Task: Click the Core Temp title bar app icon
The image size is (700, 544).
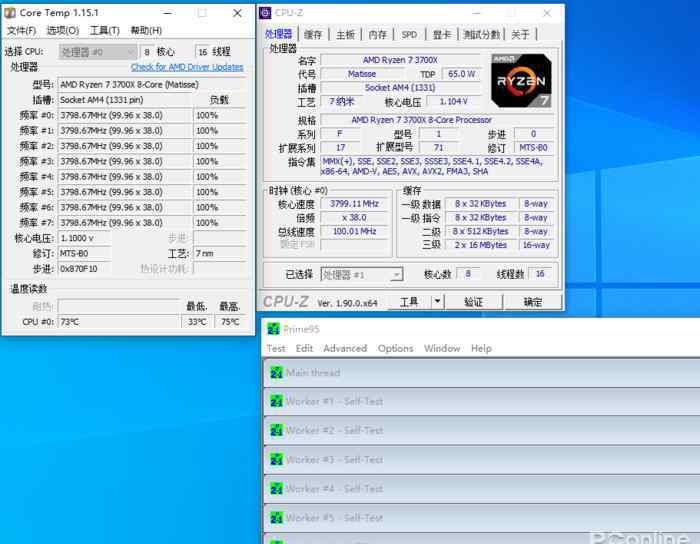Action: click(x=10, y=13)
